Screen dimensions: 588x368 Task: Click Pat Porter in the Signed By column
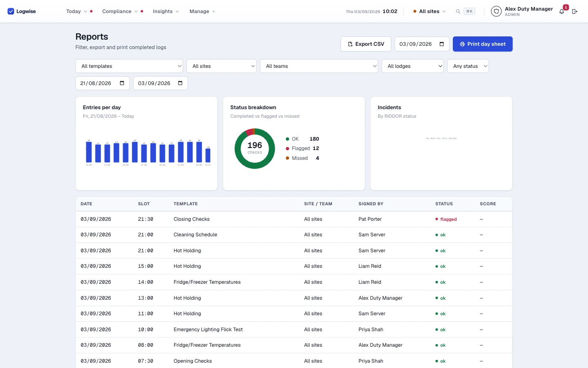tap(370, 219)
